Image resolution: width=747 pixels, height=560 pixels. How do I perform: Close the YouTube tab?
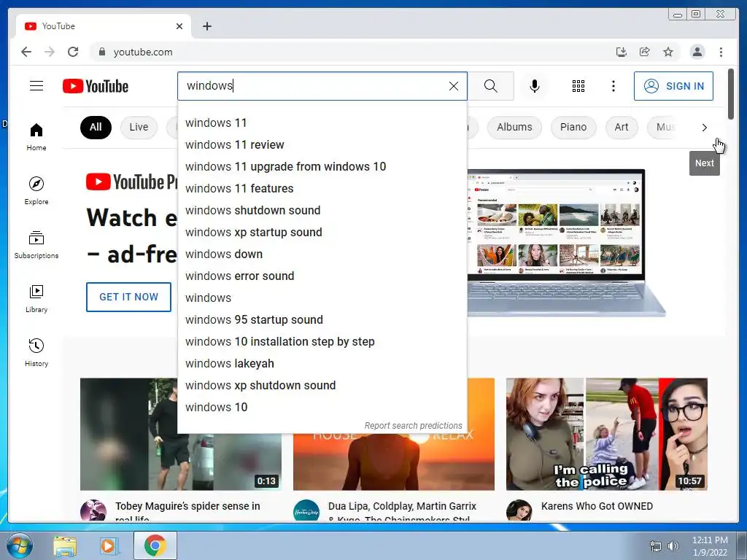(179, 26)
